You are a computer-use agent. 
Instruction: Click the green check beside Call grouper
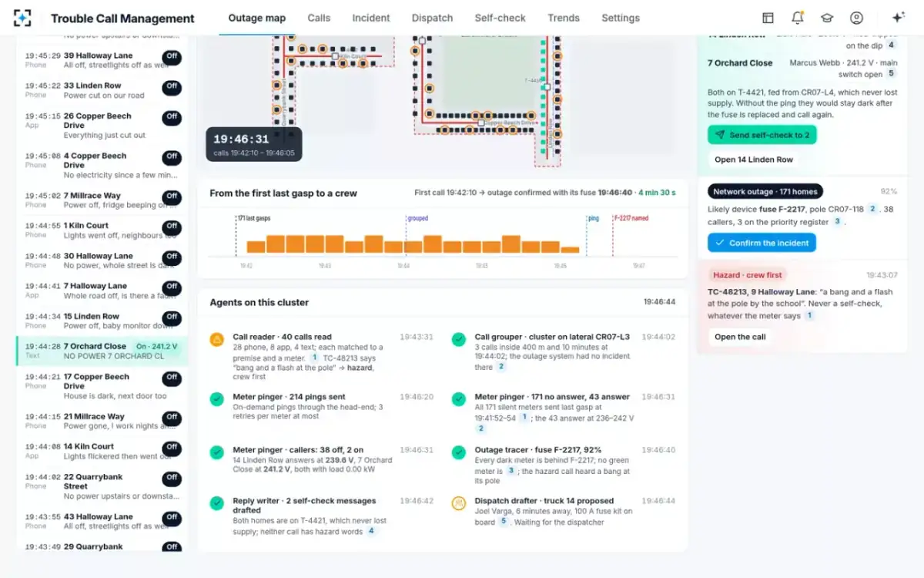pos(459,339)
